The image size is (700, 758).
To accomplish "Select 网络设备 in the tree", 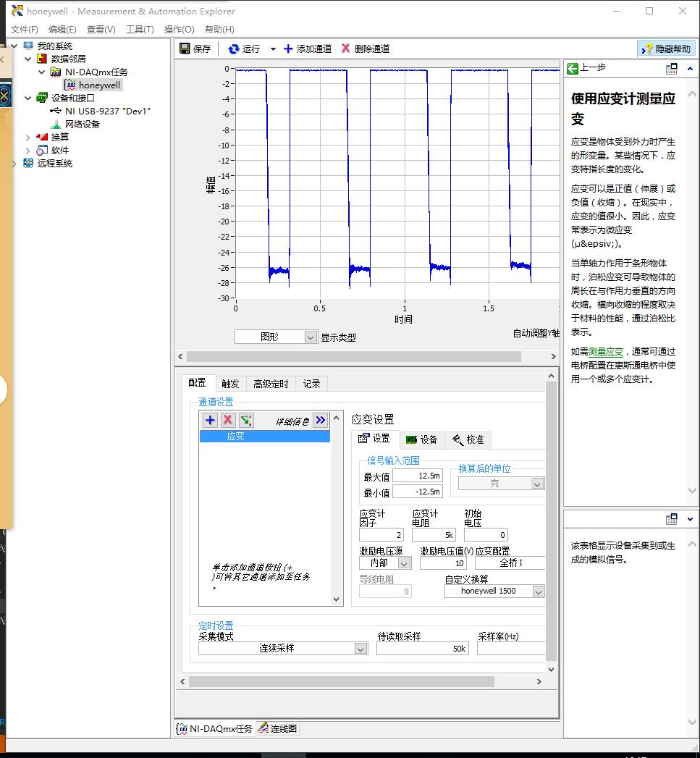I will tap(83, 125).
